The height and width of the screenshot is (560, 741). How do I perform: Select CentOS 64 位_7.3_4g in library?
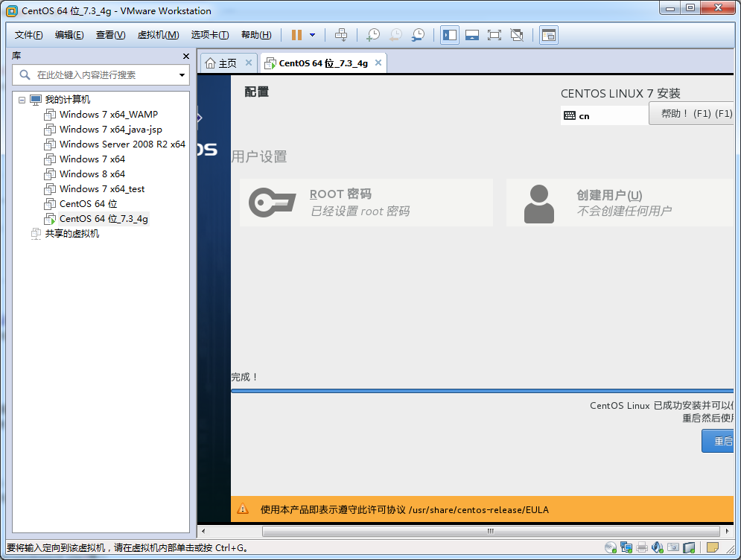[x=103, y=219]
